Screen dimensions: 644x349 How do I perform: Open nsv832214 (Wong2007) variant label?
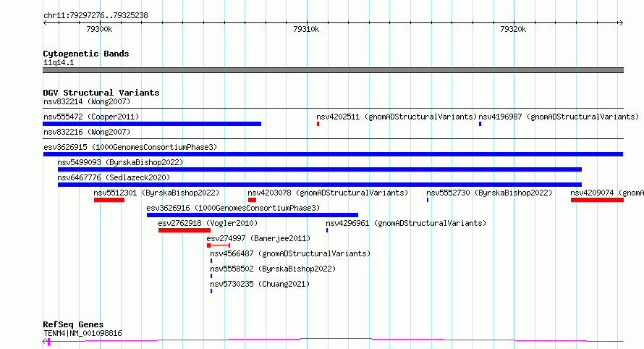[x=87, y=101]
